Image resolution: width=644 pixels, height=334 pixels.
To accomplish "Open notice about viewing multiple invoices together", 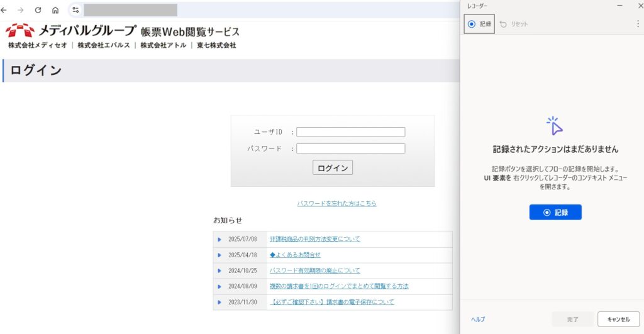I will [x=339, y=286].
